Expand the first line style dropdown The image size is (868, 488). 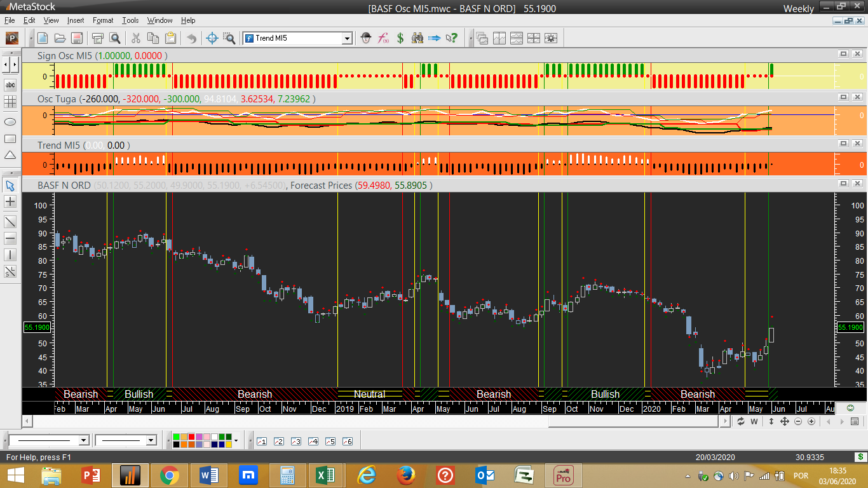pyautogui.click(x=83, y=440)
